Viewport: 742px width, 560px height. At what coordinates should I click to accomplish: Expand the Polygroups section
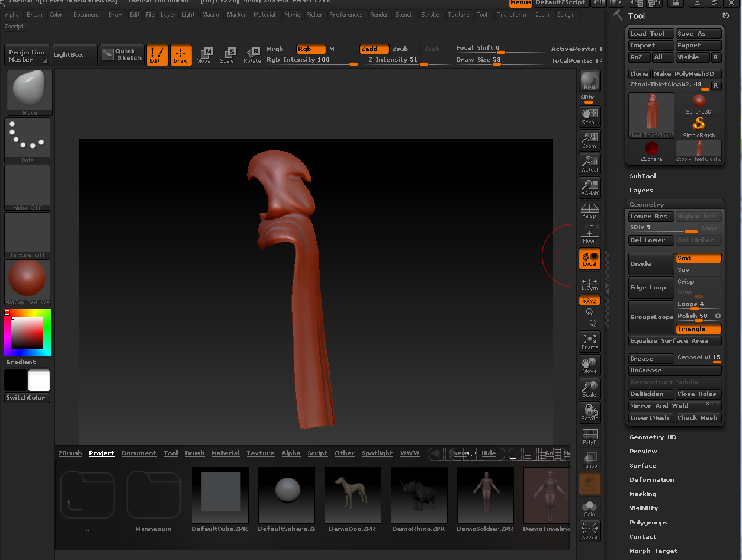coord(648,522)
